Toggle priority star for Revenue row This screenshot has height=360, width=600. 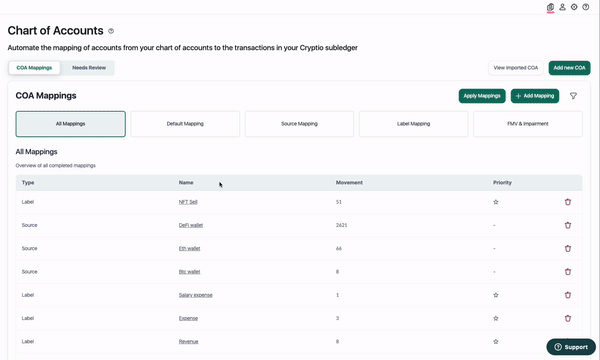point(496,342)
